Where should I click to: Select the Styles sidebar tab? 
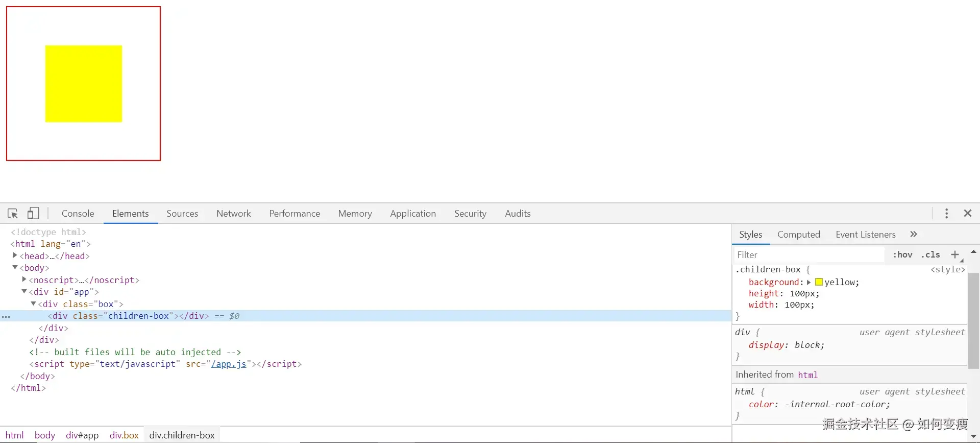[x=751, y=235]
